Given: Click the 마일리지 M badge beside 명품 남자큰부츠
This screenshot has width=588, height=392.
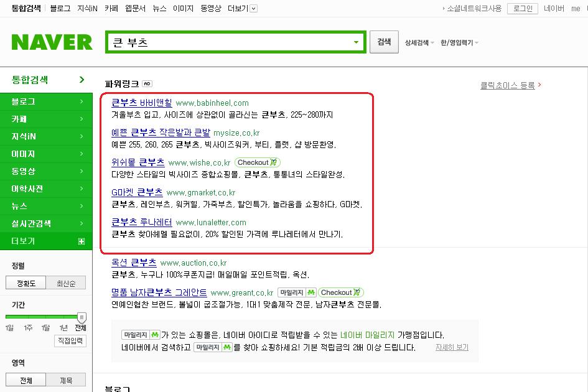Looking at the screenshot, I should pos(297,292).
